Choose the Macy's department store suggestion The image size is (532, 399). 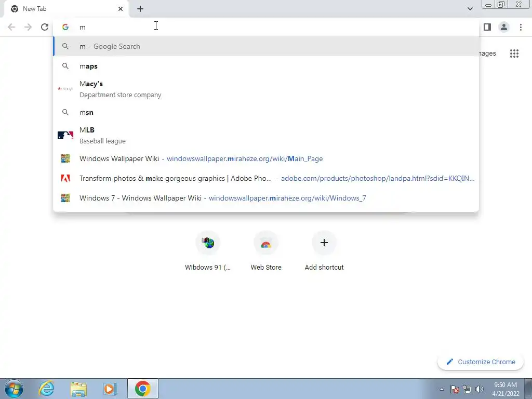click(x=267, y=89)
